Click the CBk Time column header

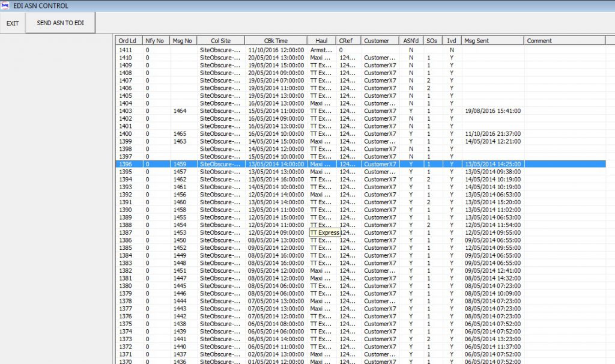[276, 41]
